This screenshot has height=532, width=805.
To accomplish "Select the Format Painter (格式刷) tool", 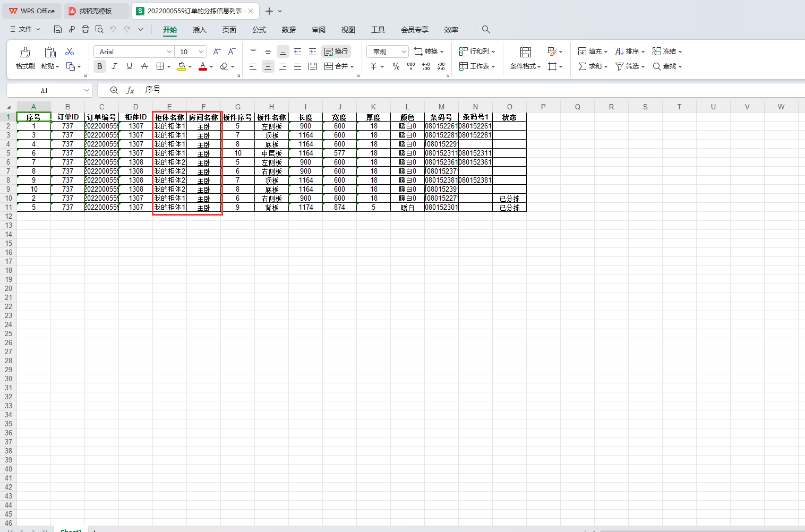I will click(x=25, y=58).
